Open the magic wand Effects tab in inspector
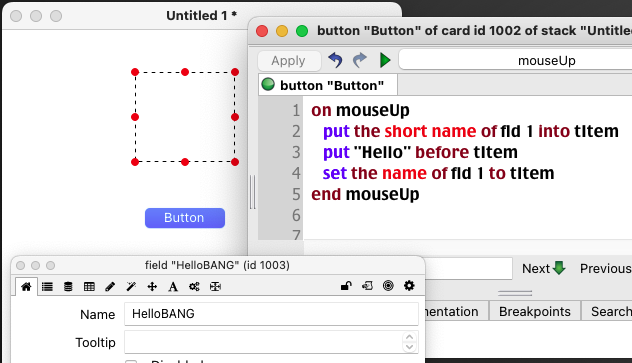The image size is (632, 363). [x=131, y=286]
